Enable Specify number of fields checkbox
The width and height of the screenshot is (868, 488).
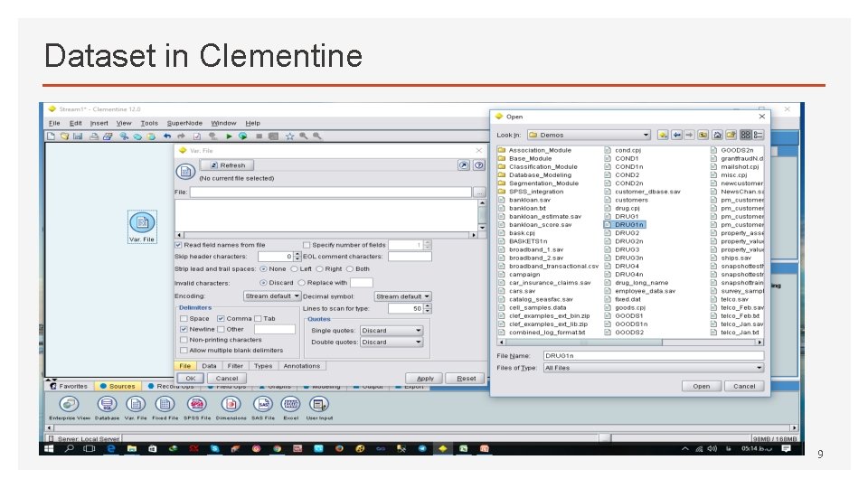307,245
